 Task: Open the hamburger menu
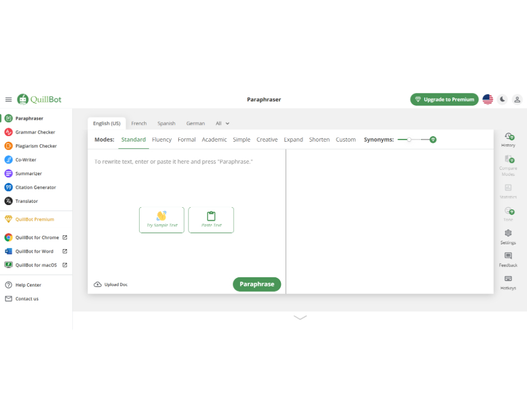8,99
